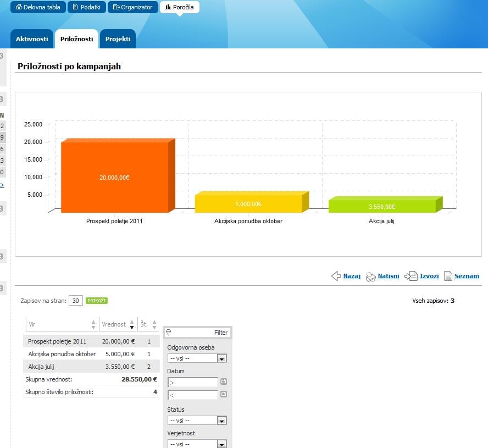The height and width of the screenshot is (448, 488).
Task: Open the Organizator menu
Action: click(132, 7)
